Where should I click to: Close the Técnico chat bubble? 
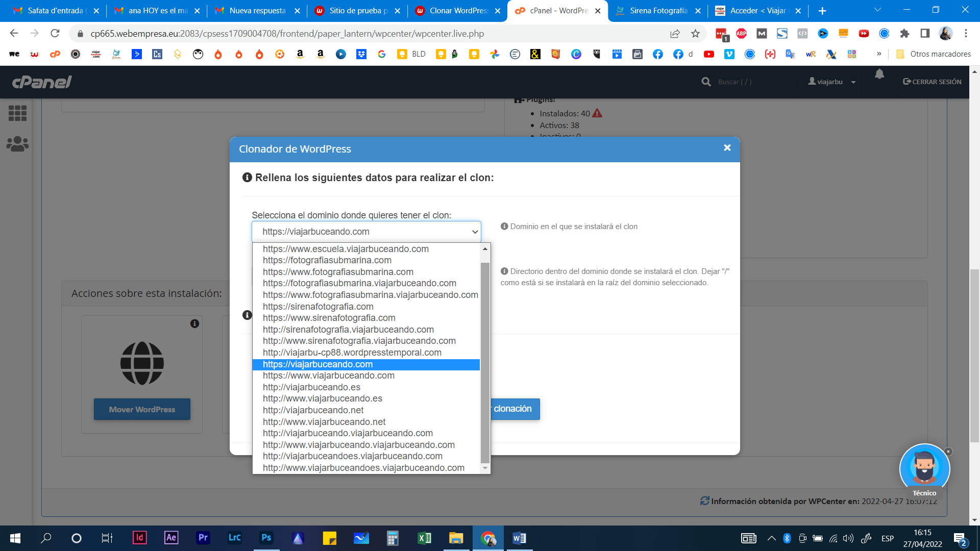pos(948,452)
